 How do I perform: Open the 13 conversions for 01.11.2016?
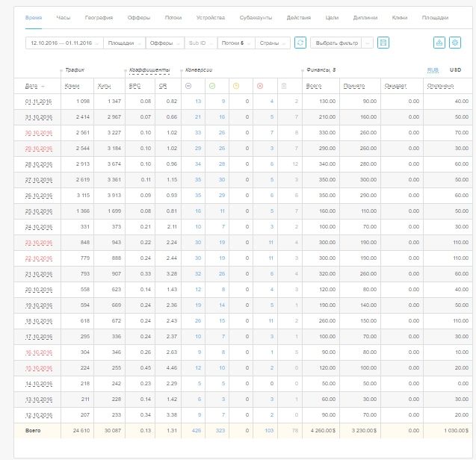coord(198,102)
